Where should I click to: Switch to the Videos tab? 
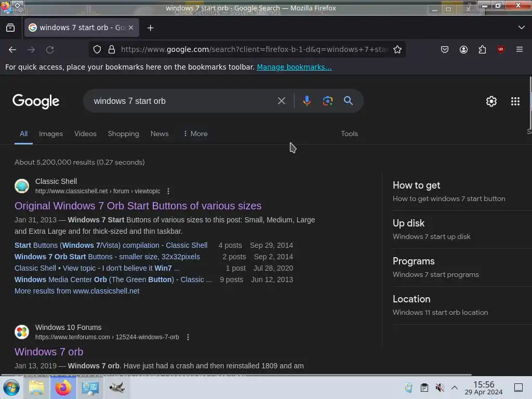(x=85, y=134)
